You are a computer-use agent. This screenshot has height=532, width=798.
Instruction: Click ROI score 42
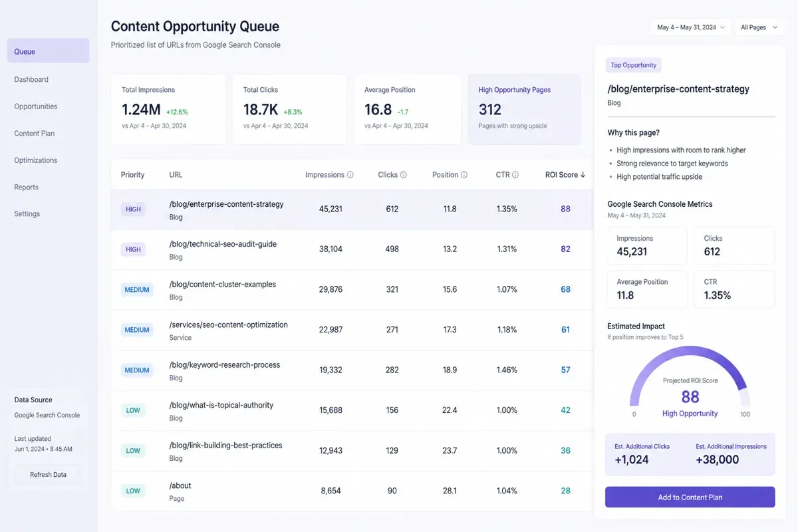coord(565,410)
